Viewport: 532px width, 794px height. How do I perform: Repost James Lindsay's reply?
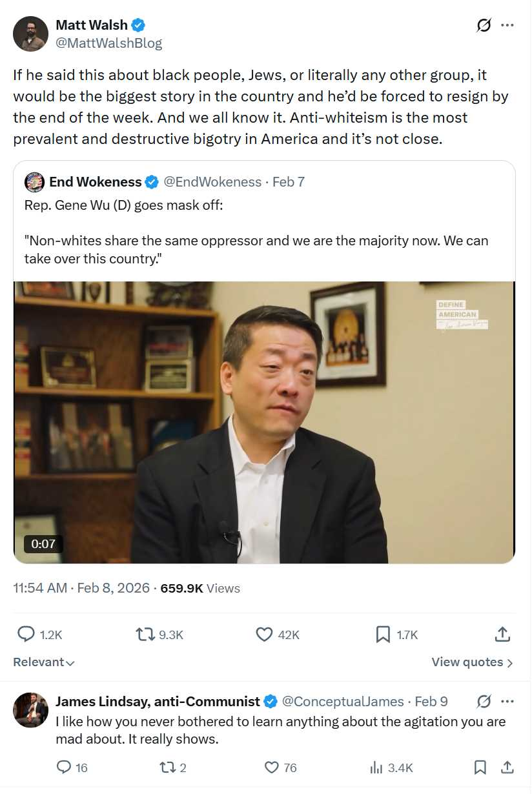coord(167,768)
